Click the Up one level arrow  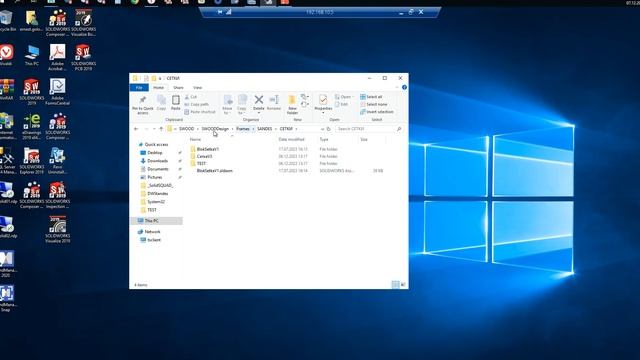tap(161, 129)
